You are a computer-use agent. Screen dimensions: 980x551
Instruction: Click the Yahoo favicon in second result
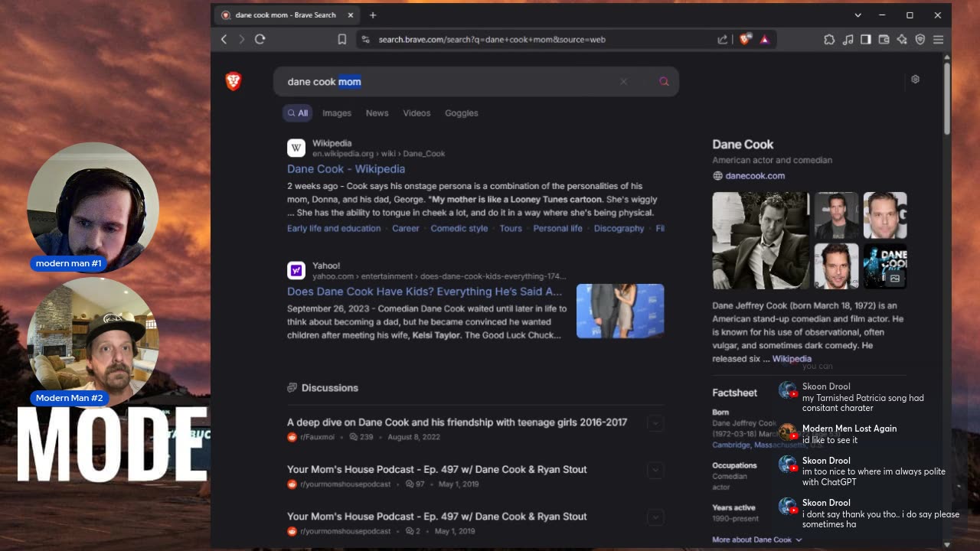296,270
